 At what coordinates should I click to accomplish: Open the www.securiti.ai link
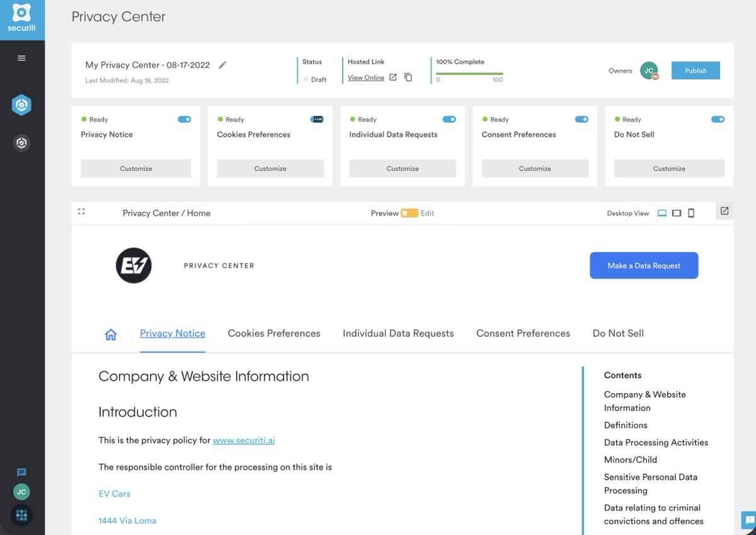[x=244, y=440]
